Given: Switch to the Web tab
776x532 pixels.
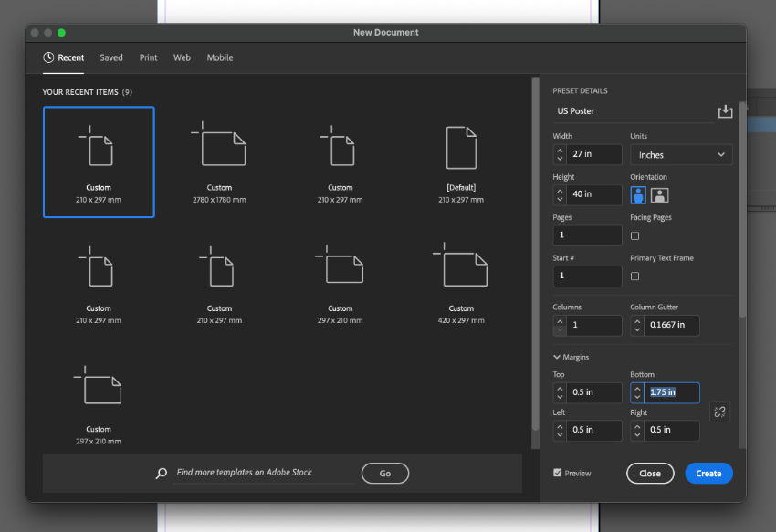Looking at the screenshot, I should pos(182,57).
